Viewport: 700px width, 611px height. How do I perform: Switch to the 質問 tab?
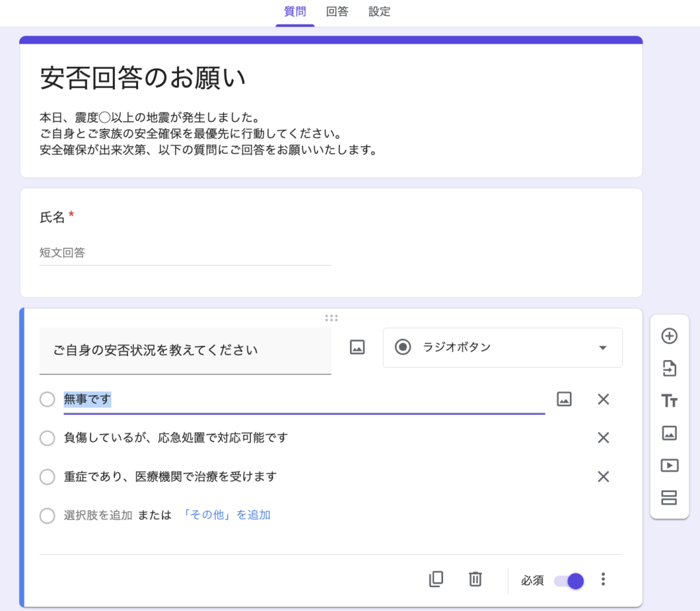pos(295,12)
